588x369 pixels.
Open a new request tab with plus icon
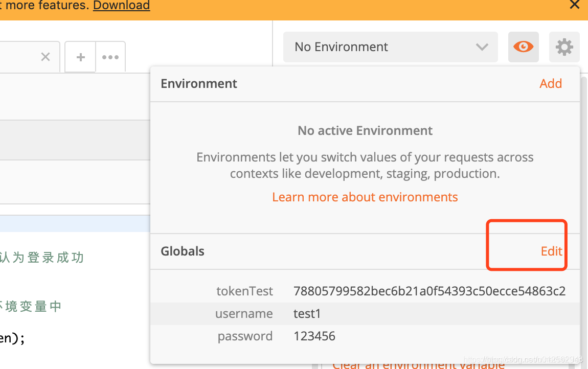(x=80, y=57)
